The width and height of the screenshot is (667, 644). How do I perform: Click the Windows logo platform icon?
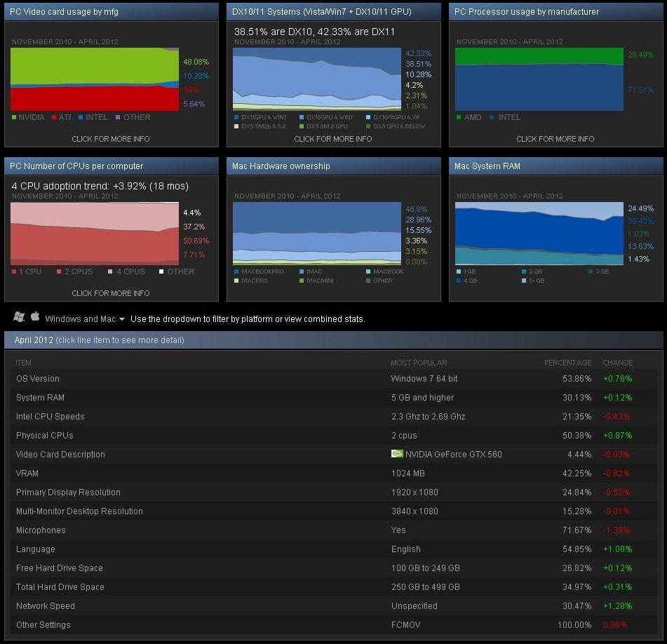coord(19,317)
